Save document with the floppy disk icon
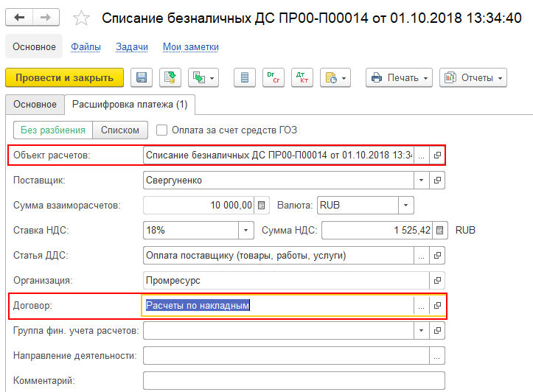The width and height of the screenshot is (533, 392). [142, 78]
